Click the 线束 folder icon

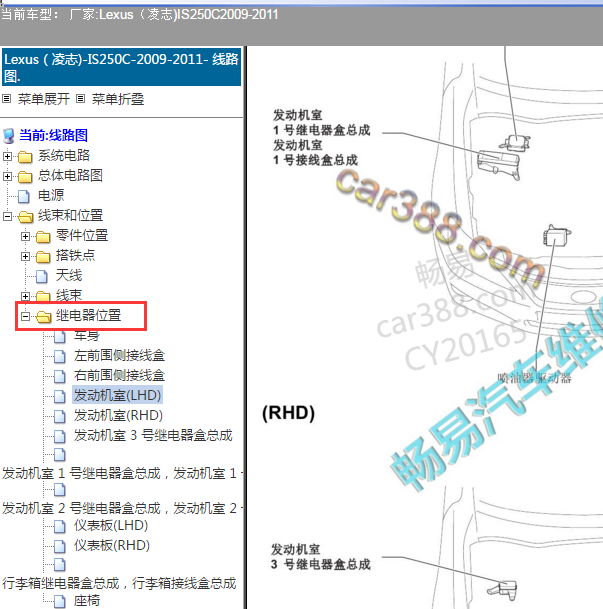(x=43, y=297)
